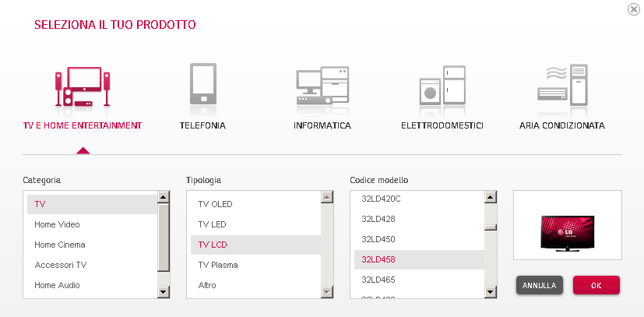644x317 pixels.
Task: Select the Aria Condizionata air conditioner icon
Action: [562, 85]
